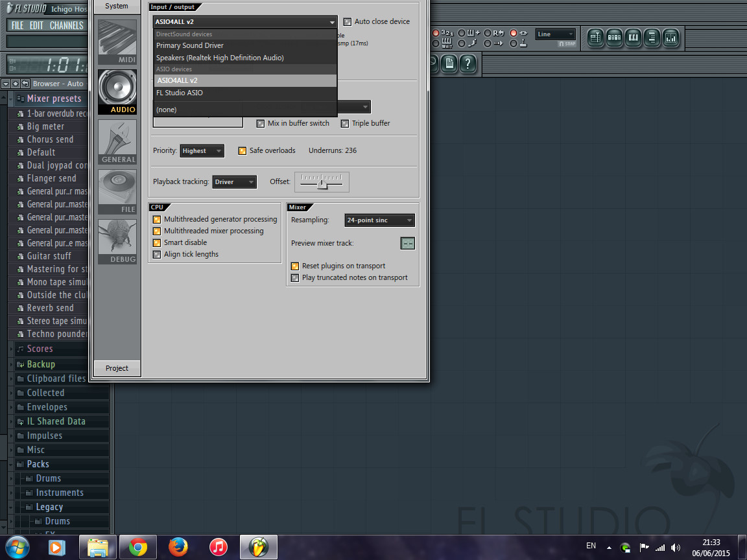
Task: Open the GENERAL settings section
Action: pos(117,142)
